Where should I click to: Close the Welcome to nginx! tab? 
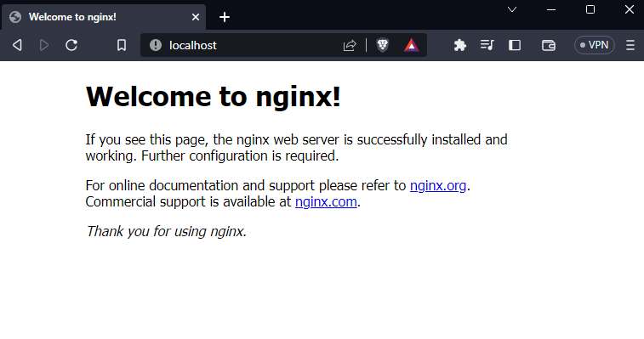coord(196,17)
